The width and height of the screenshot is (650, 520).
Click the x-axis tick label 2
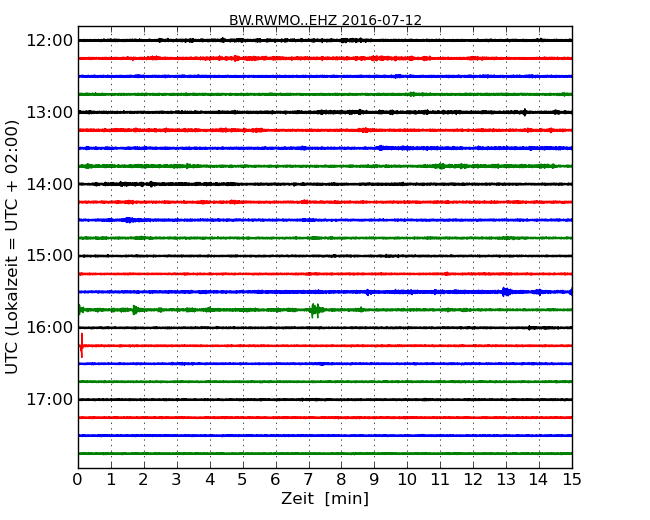[x=144, y=480]
